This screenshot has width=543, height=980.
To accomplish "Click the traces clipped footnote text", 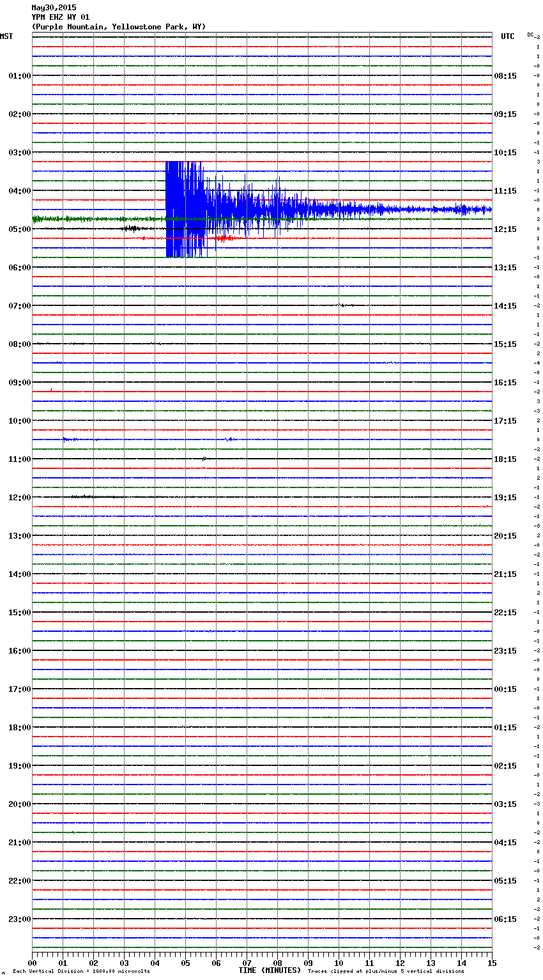I will coord(386,972).
